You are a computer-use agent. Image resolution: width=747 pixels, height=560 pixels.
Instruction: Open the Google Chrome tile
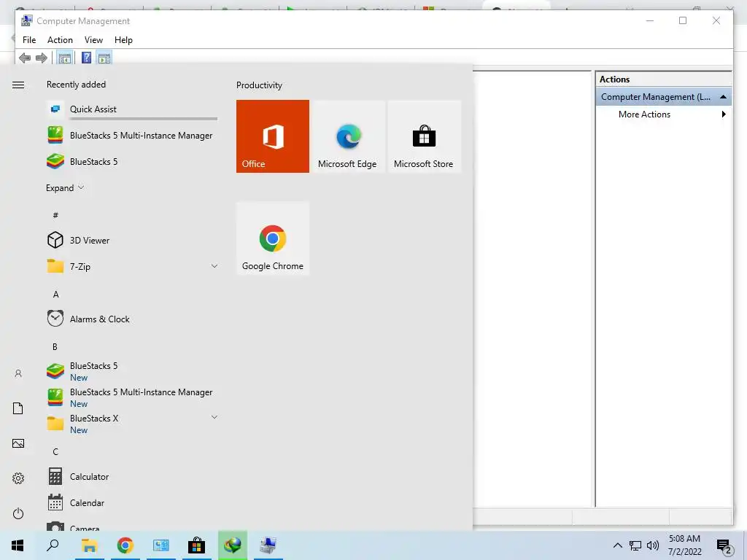273,238
